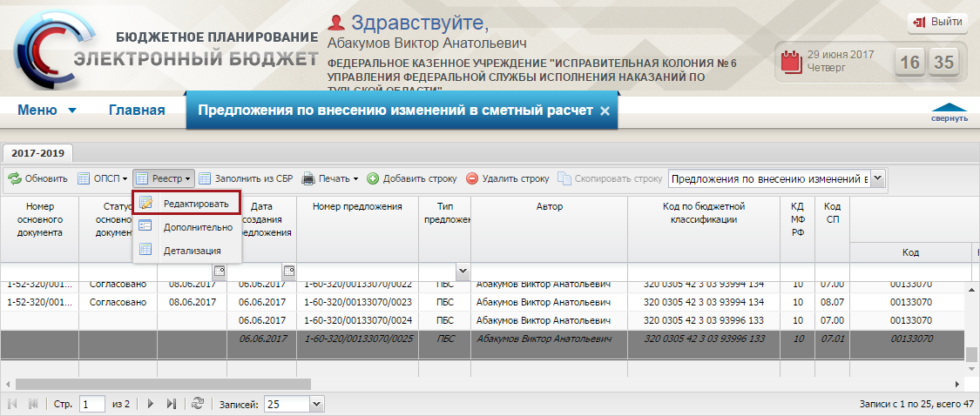
Task: Click the Добавить строку green plus icon
Action: pos(373,178)
